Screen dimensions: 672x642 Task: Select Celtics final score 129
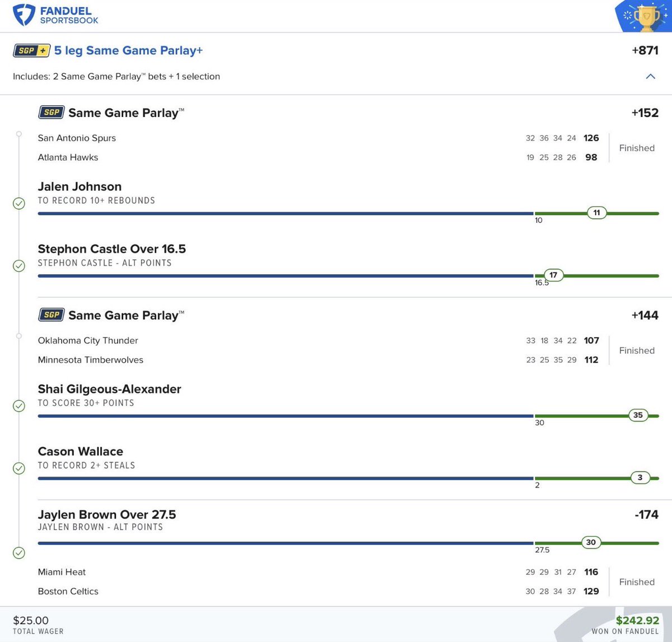tap(591, 591)
